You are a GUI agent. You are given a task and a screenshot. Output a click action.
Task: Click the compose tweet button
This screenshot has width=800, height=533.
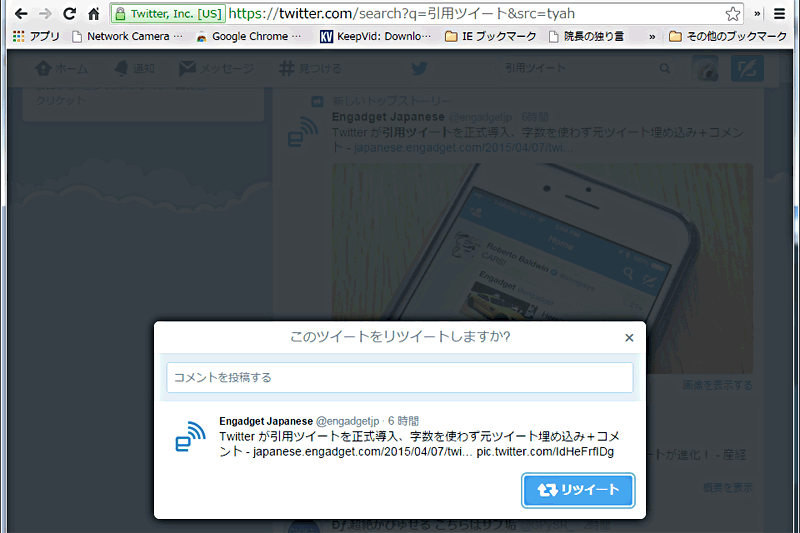[x=747, y=68]
